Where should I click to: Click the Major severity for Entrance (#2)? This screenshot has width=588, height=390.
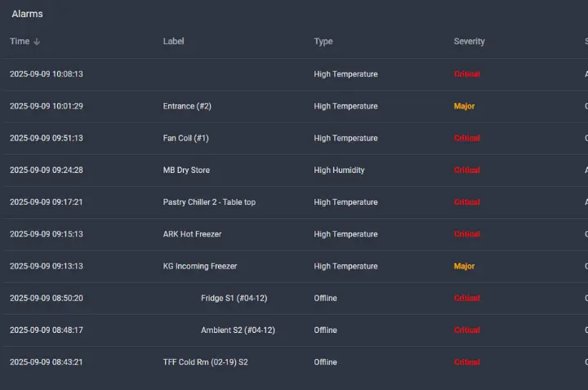tap(464, 106)
